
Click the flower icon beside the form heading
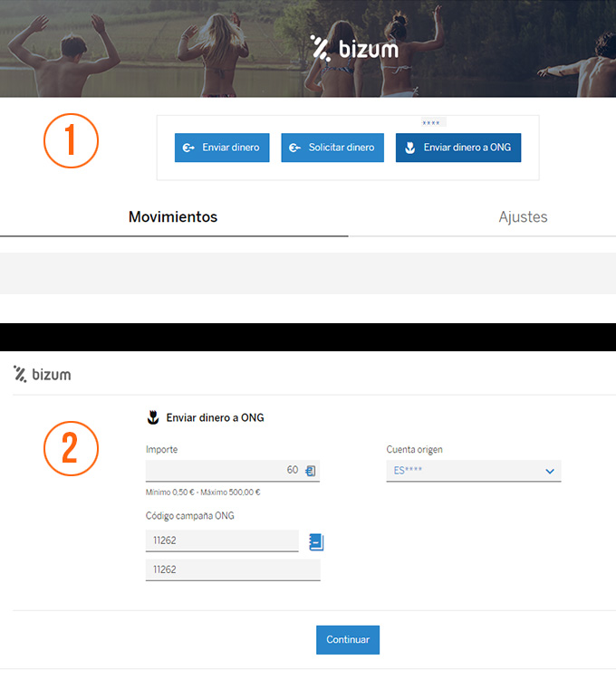pyautogui.click(x=153, y=417)
